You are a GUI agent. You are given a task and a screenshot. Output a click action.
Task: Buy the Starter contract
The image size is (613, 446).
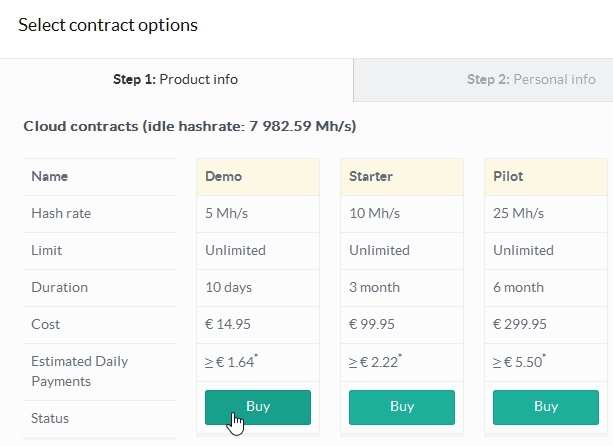[401, 407]
